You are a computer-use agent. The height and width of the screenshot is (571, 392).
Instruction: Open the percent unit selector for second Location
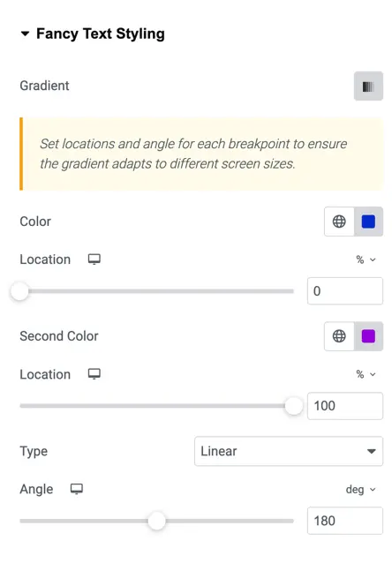pos(366,374)
